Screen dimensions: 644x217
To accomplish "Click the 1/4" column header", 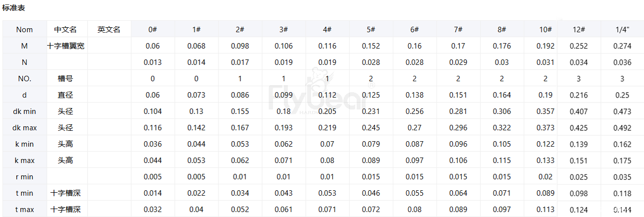I will (622, 30).
